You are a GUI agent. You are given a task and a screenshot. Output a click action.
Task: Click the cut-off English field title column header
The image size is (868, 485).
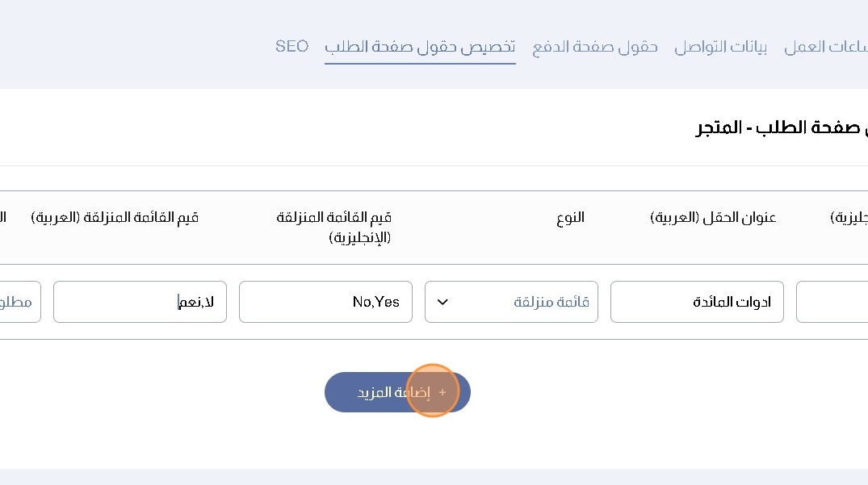848,218
